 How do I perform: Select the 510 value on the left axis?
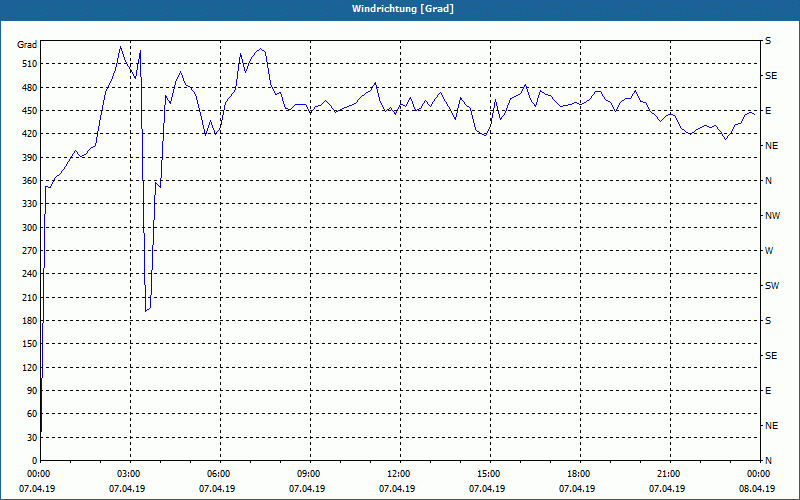pyautogui.click(x=30, y=64)
